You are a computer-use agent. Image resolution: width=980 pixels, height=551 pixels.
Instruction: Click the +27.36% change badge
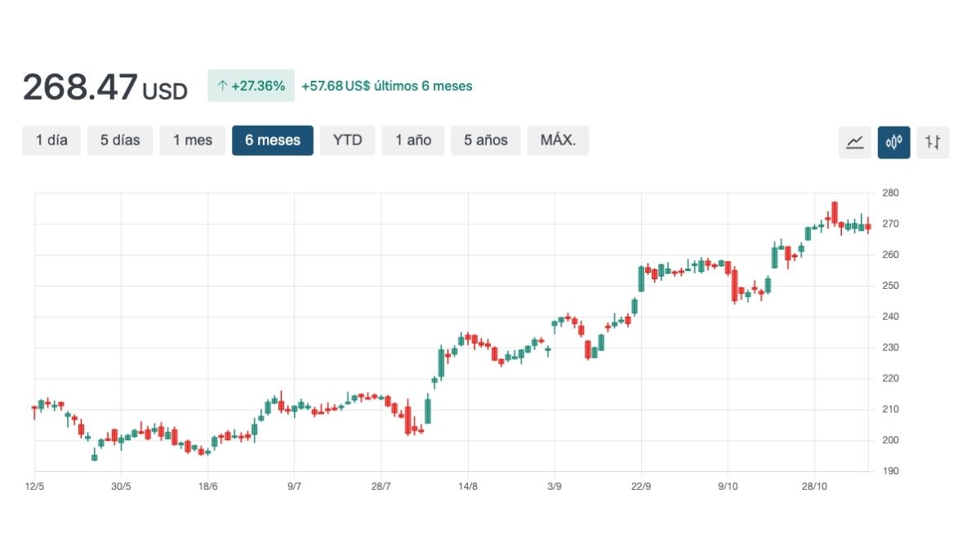251,86
